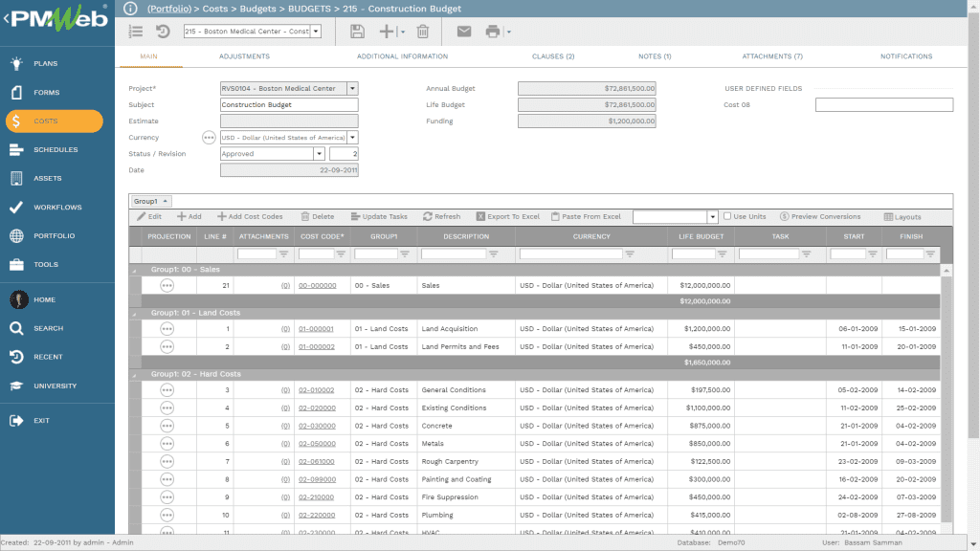Open the Layouts button

(x=902, y=217)
